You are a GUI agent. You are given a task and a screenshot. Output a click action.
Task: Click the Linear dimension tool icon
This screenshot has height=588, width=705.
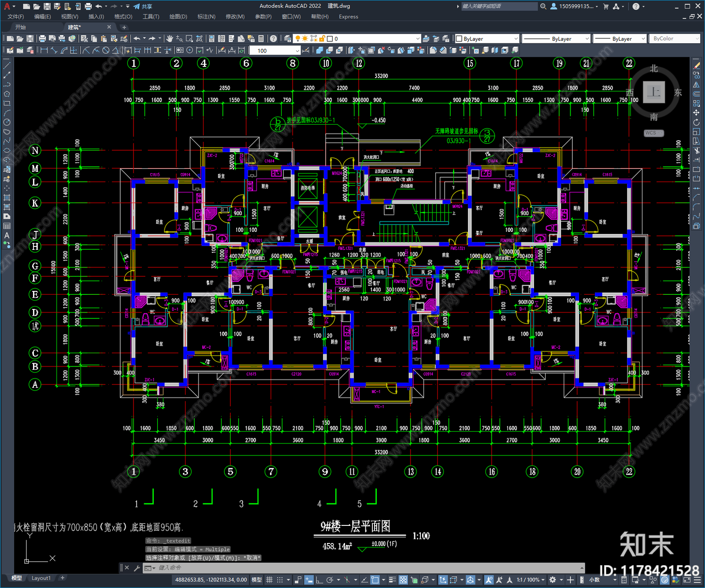44,50
